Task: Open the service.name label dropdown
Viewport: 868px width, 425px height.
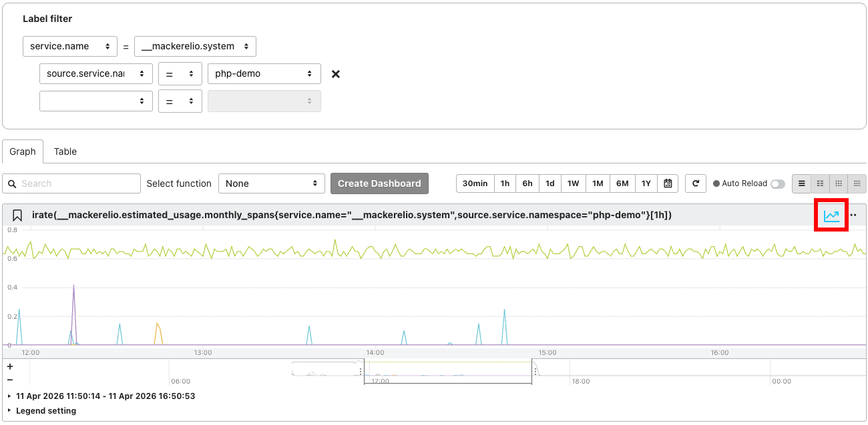Action: click(x=70, y=47)
